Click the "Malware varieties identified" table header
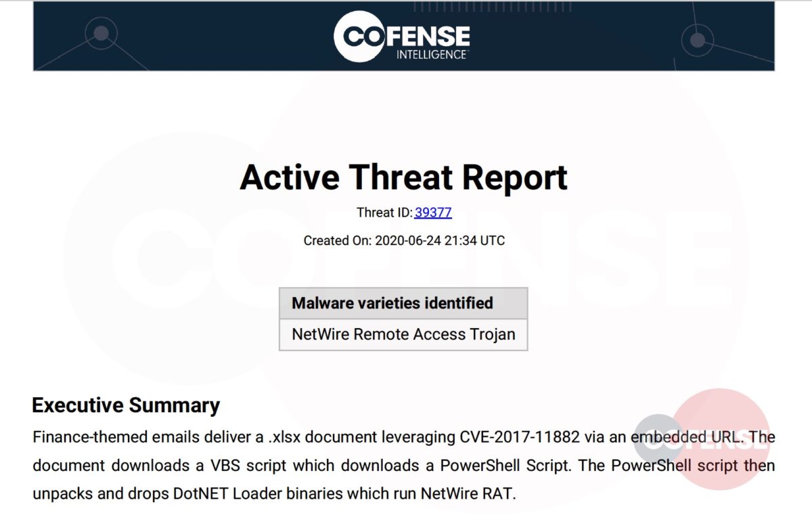The height and width of the screenshot is (517, 812). tap(392, 303)
